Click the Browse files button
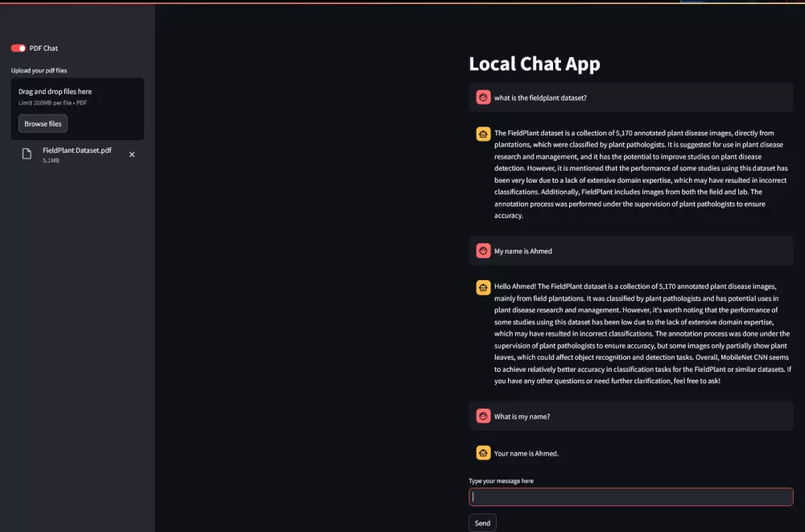This screenshot has height=532, width=805. click(x=43, y=124)
